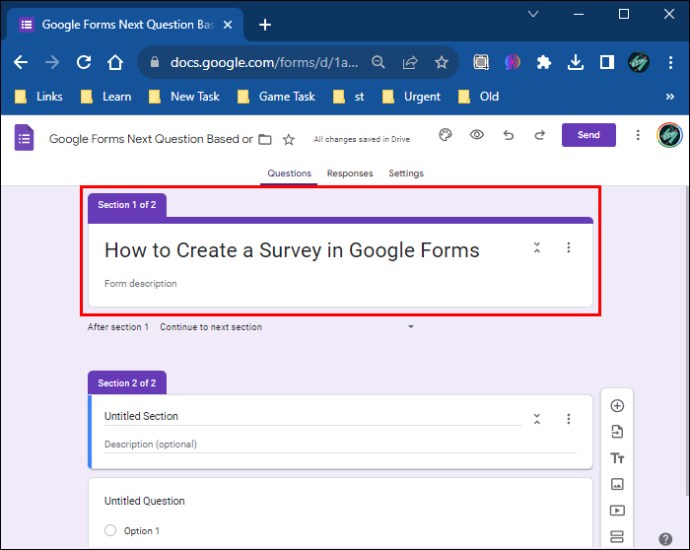Click the form name in header
690x550 pixels.
click(150, 139)
